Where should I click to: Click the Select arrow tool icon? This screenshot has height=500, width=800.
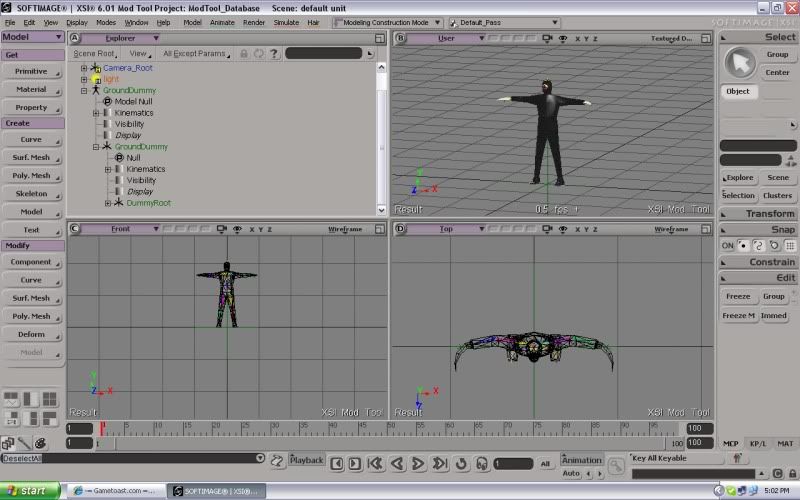pos(739,62)
